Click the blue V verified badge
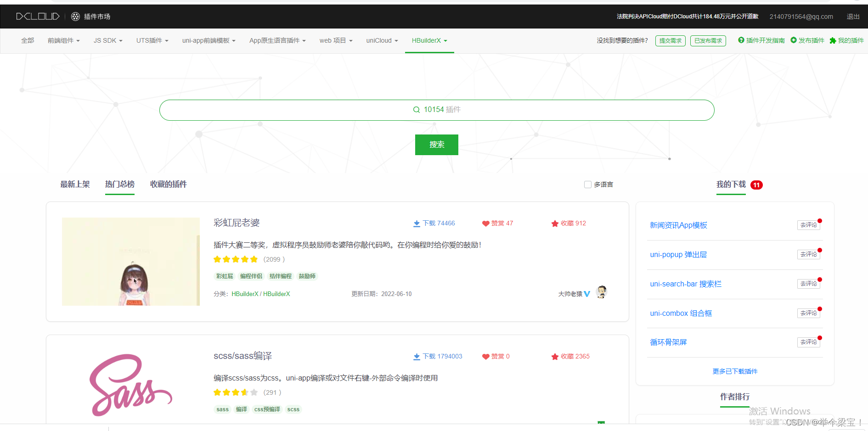The width and height of the screenshot is (868, 431). tap(587, 294)
